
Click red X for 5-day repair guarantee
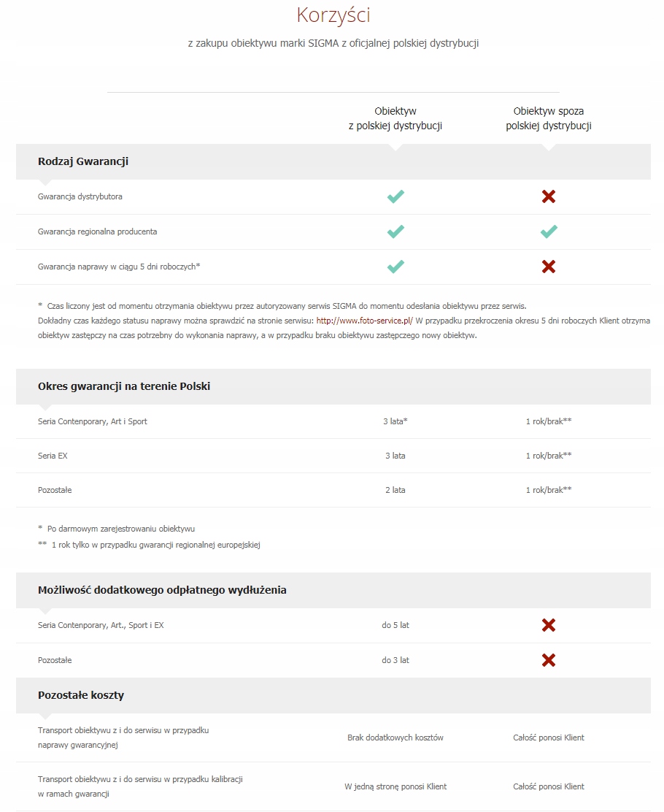point(549,267)
